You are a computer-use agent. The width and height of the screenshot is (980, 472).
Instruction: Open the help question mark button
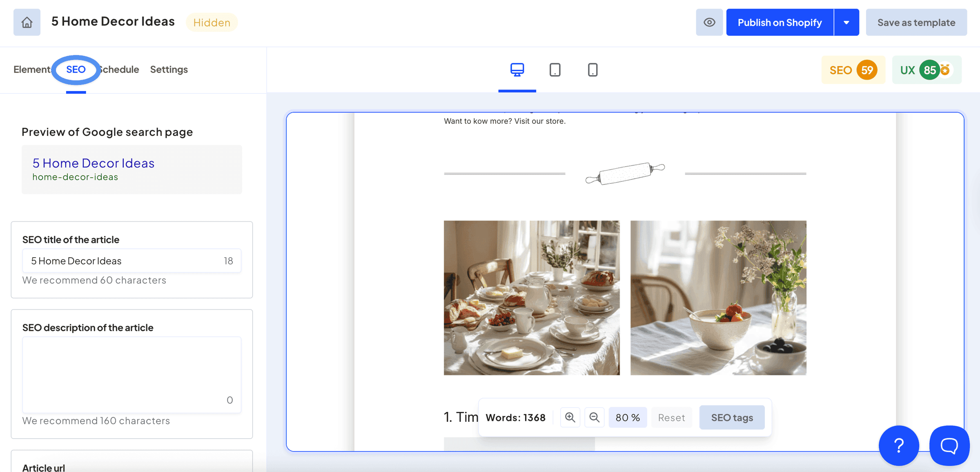pyautogui.click(x=899, y=445)
